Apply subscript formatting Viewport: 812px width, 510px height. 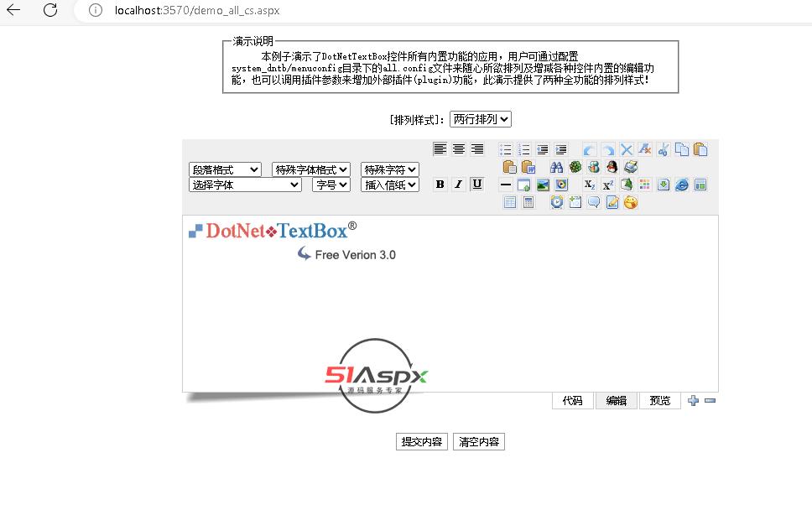click(x=590, y=185)
